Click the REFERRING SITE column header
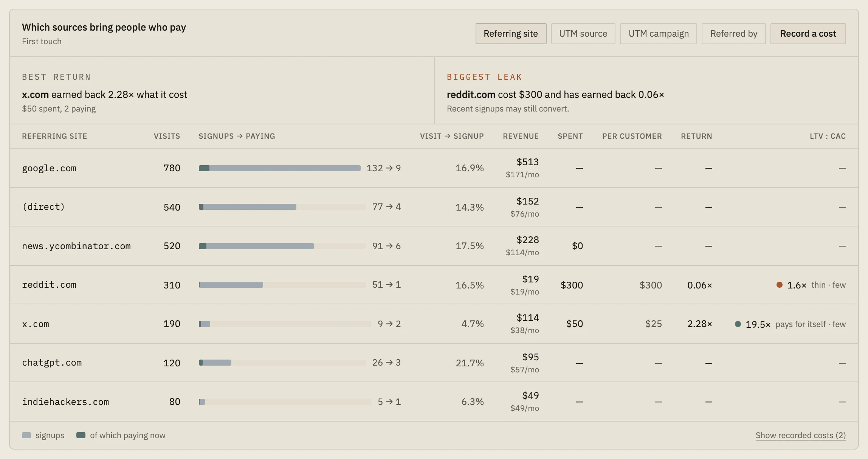868x459 pixels. [x=54, y=136]
